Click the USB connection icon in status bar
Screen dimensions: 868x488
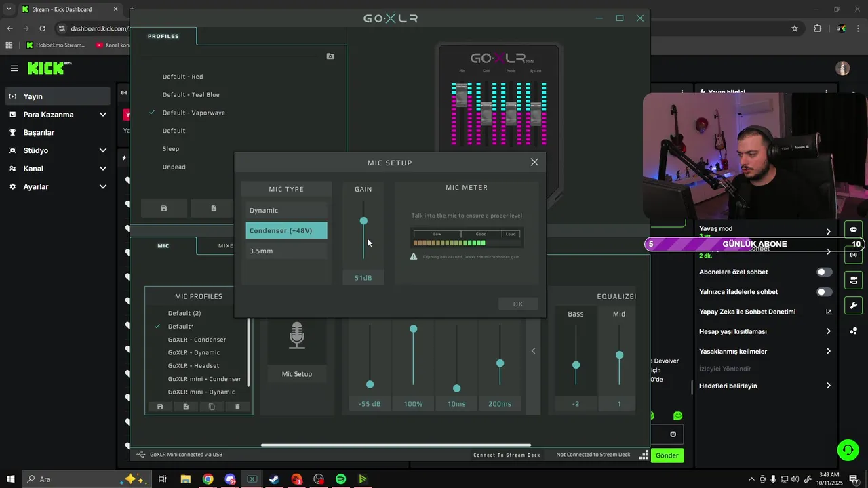[141, 455]
